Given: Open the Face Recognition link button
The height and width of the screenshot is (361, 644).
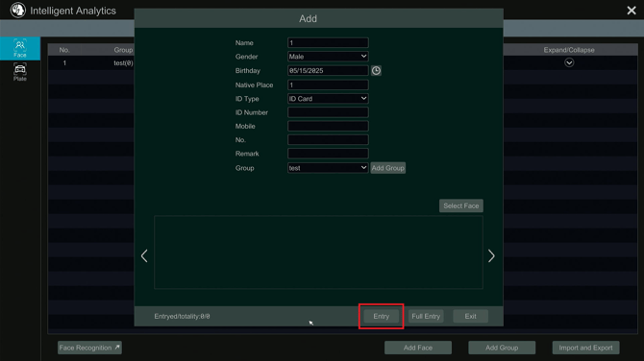Looking at the screenshot, I should pyautogui.click(x=89, y=348).
